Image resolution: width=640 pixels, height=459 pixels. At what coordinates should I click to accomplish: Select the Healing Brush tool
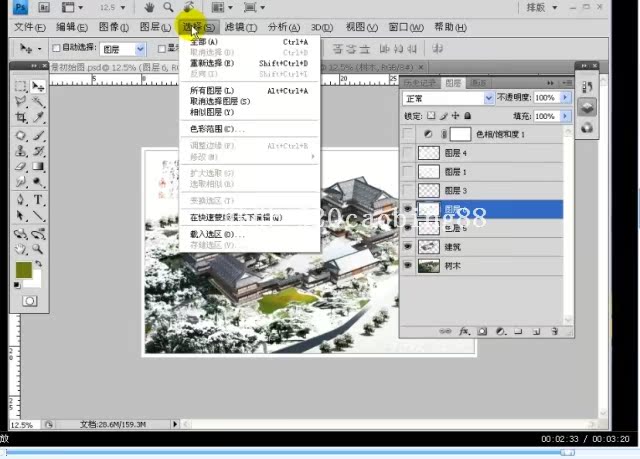pos(20,135)
